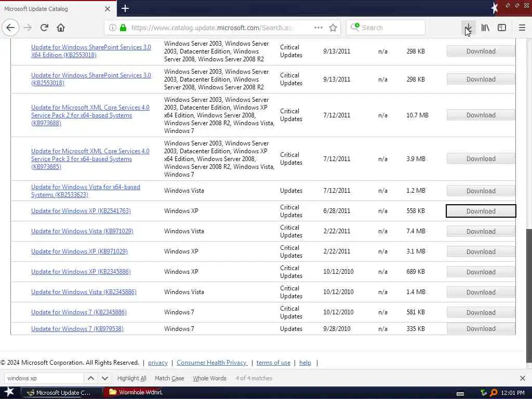Switch to Microsoft Update Catalog taskbar item
The image size is (532, 399).
(62, 393)
